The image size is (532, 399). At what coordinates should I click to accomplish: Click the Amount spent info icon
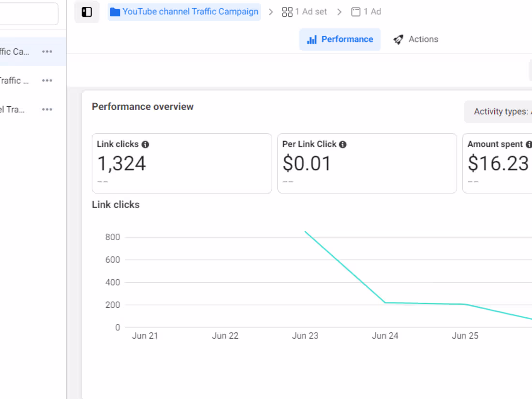click(x=528, y=143)
